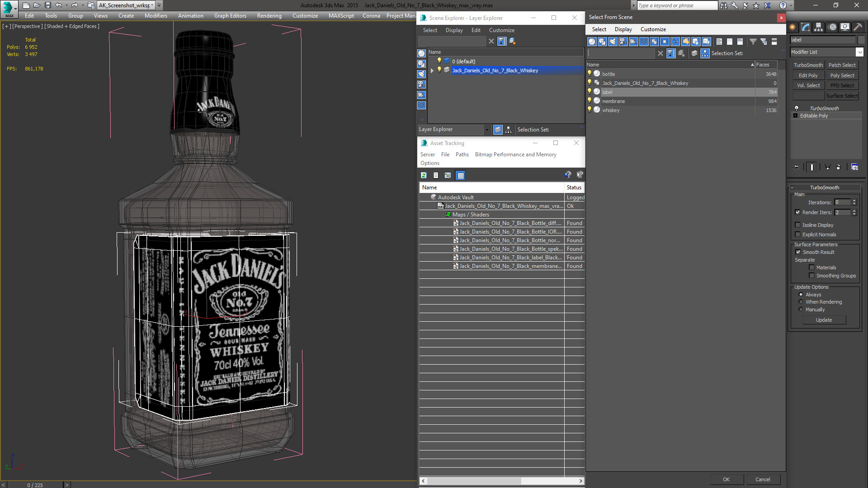Collapse the TurboSmooth rollout
Screen dimensions: 868x488
[x=792, y=188]
